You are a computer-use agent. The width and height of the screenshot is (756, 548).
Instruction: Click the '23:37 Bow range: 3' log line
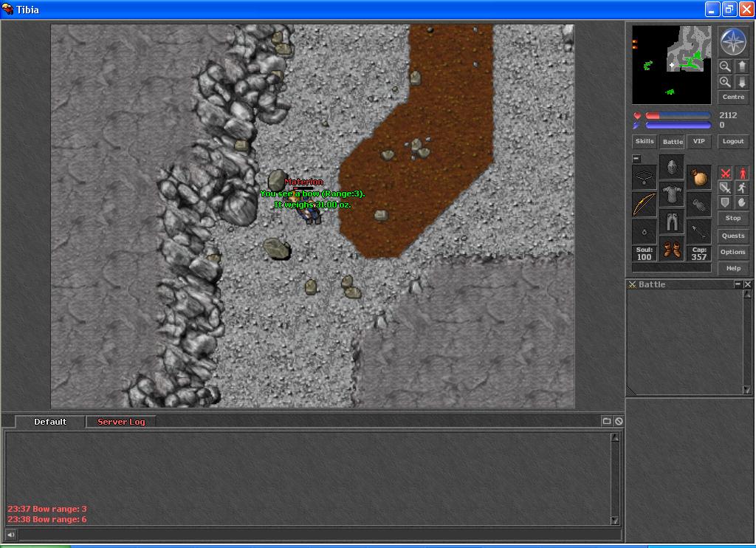pyautogui.click(x=47, y=508)
